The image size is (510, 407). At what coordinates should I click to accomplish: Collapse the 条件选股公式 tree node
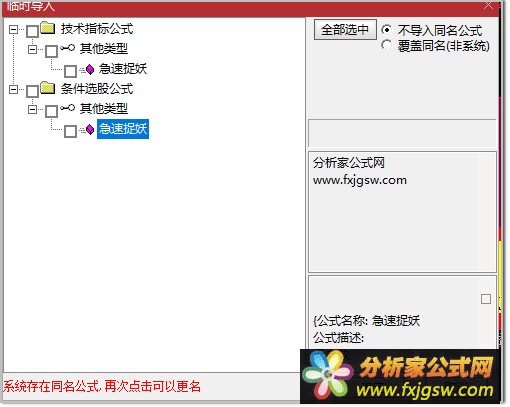click(x=13, y=89)
